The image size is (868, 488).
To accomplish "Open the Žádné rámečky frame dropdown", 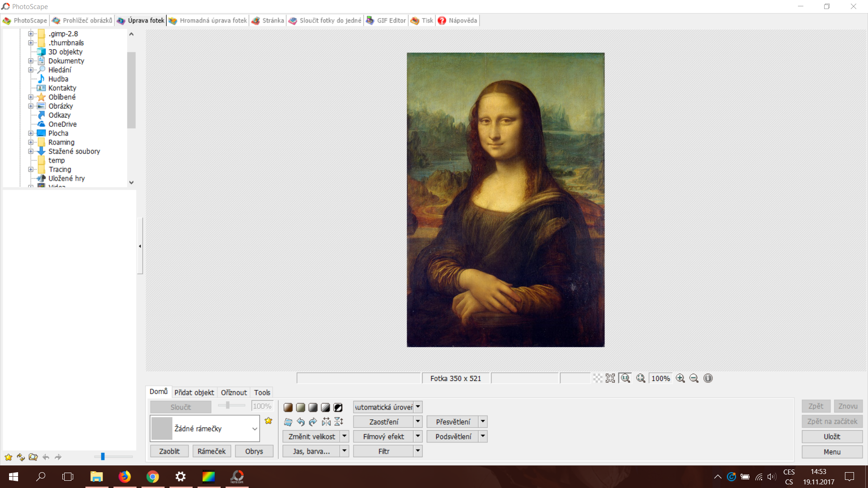I will coord(255,429).
